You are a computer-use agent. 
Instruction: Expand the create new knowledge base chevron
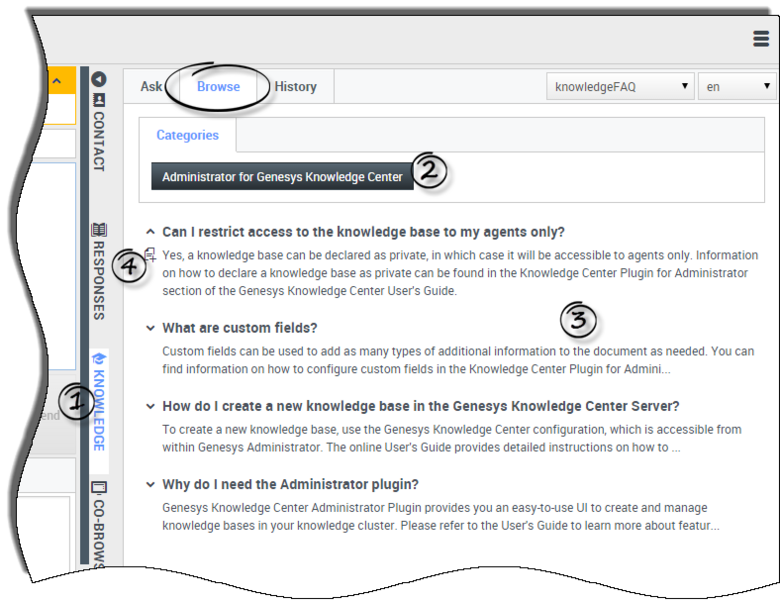[x=150, y=406]
